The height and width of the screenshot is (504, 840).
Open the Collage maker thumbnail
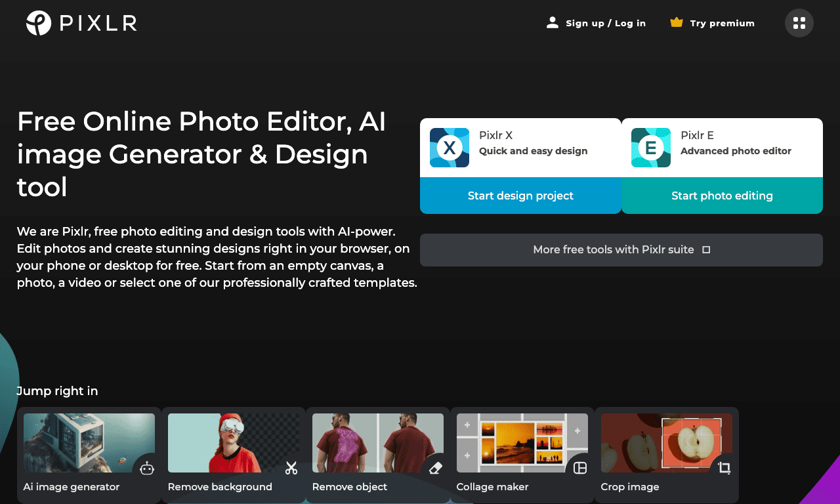(522, 443)
